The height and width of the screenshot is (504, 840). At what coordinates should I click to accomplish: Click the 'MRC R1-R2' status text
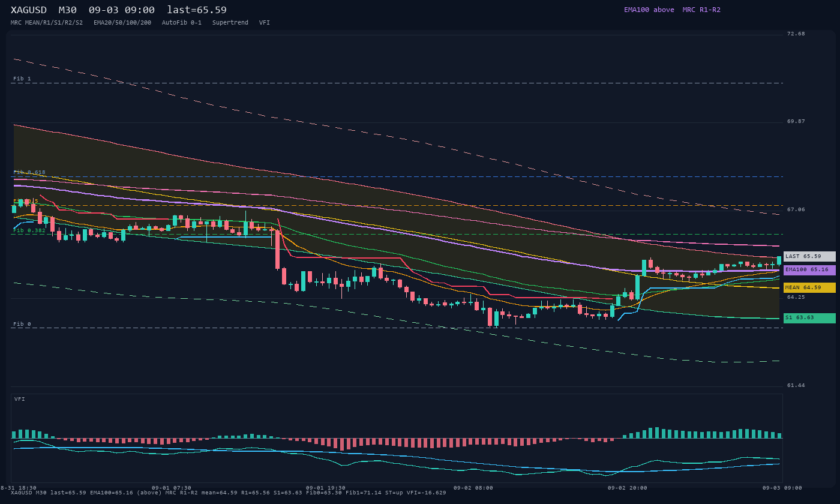click(701, 10)
